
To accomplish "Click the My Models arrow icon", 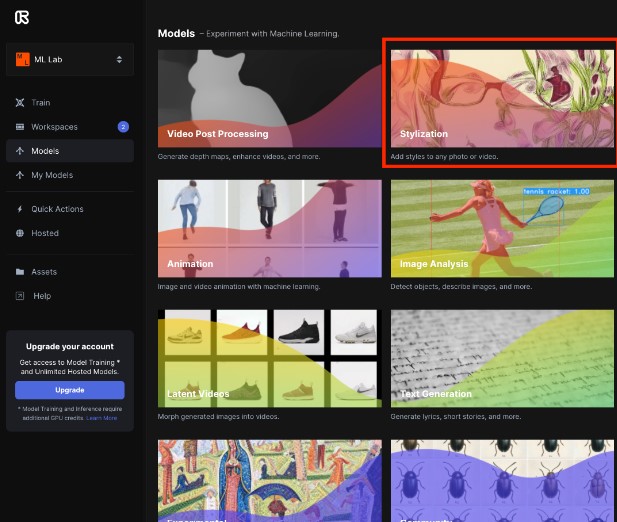I will point(20,175).
